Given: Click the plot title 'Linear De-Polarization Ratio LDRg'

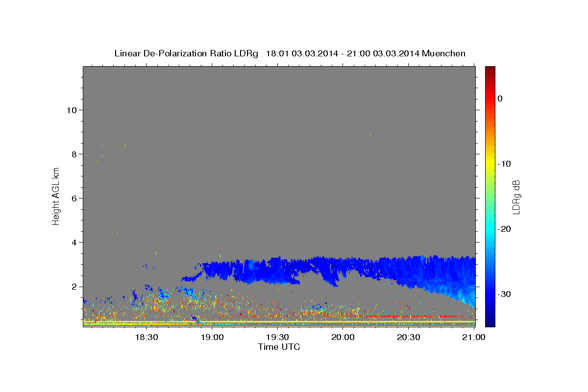Looking at the screenshot, I should [186, 53].
